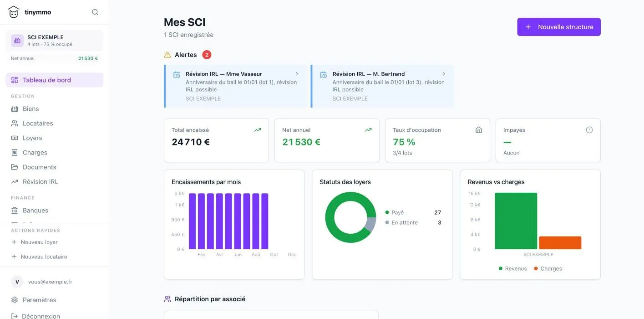Screen dimensions: 644x319
Task: Click the Alertes warning triangle icon
Action: click(x=167, y=55)
